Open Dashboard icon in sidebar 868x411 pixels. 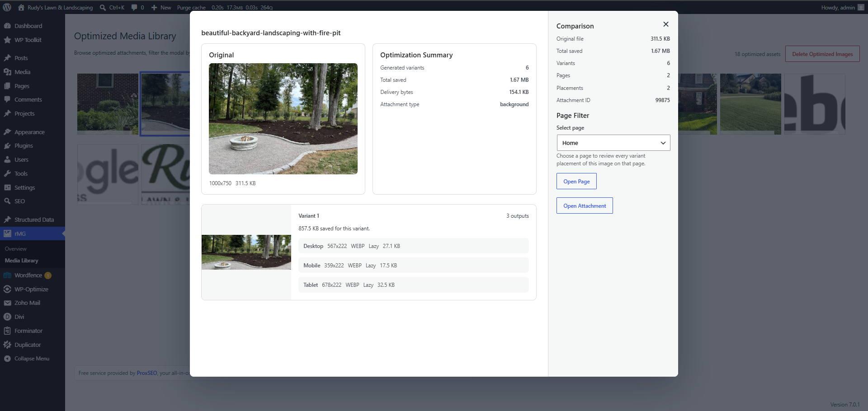click(x=7, y=26)
